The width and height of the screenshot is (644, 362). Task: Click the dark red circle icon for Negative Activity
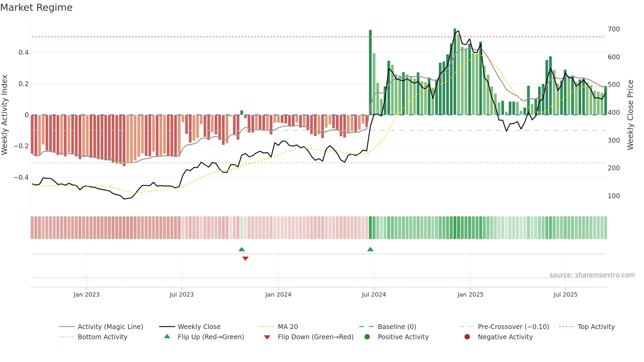coord(467,337)
